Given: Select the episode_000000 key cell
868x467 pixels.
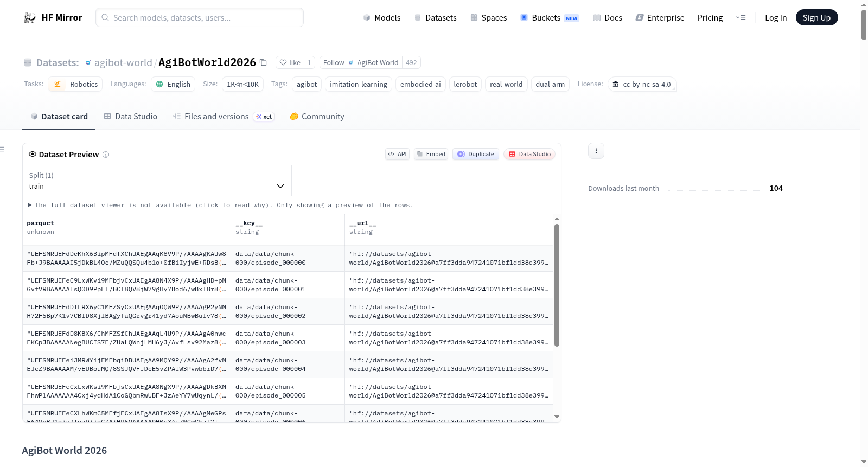Looking at the screenshot, I should (288, 258).
